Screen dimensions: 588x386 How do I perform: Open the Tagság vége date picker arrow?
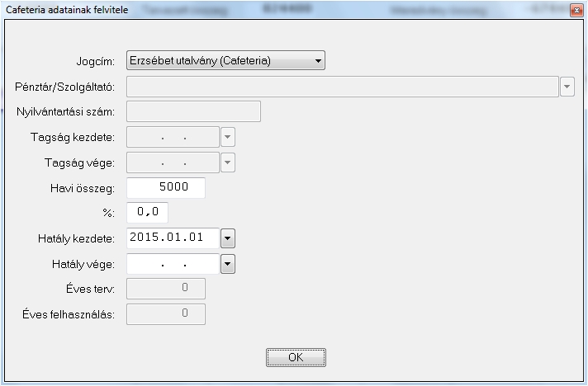coord(228,162)
